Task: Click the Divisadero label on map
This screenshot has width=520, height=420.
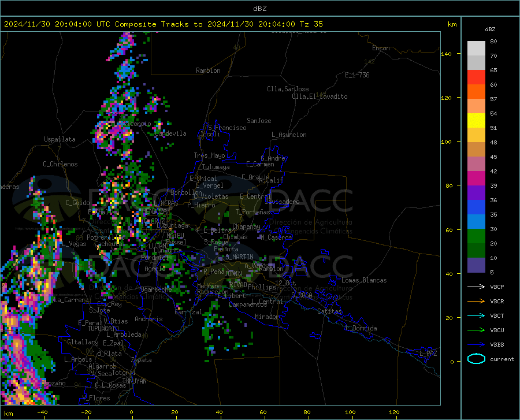Action: pos(282,202)
